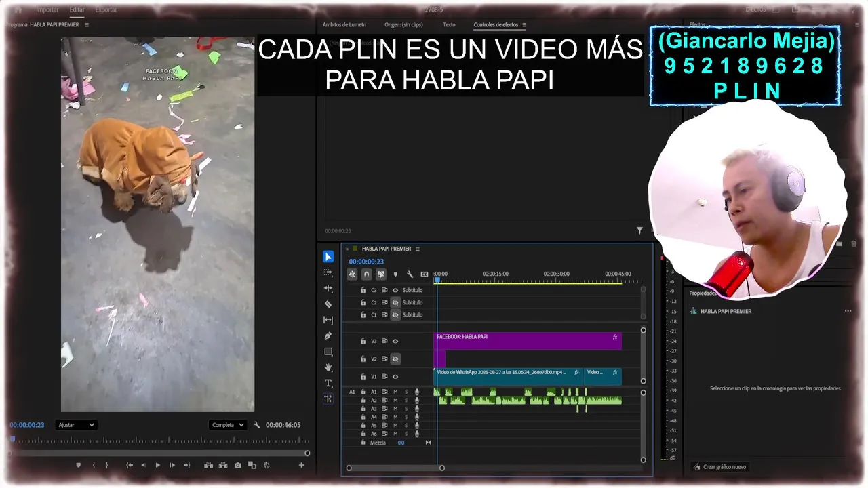
Task: Select the Selection (arrow) tool
Action: click(328, 257)
